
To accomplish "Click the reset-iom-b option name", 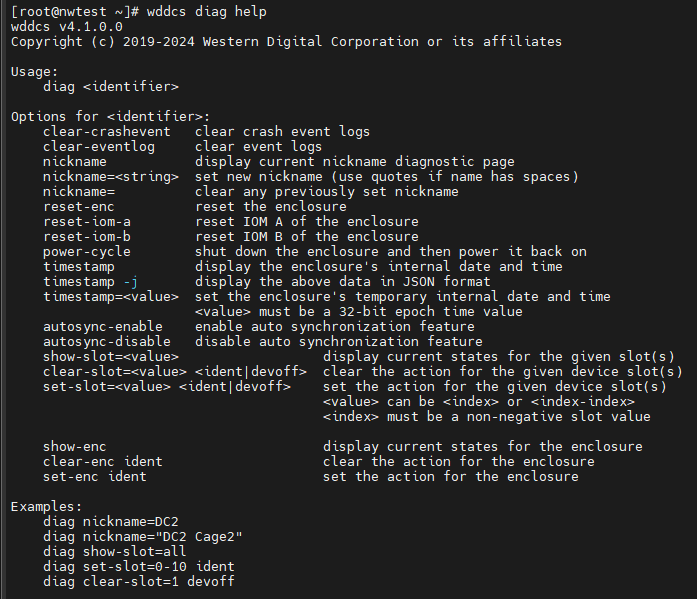I will (86, 236).
